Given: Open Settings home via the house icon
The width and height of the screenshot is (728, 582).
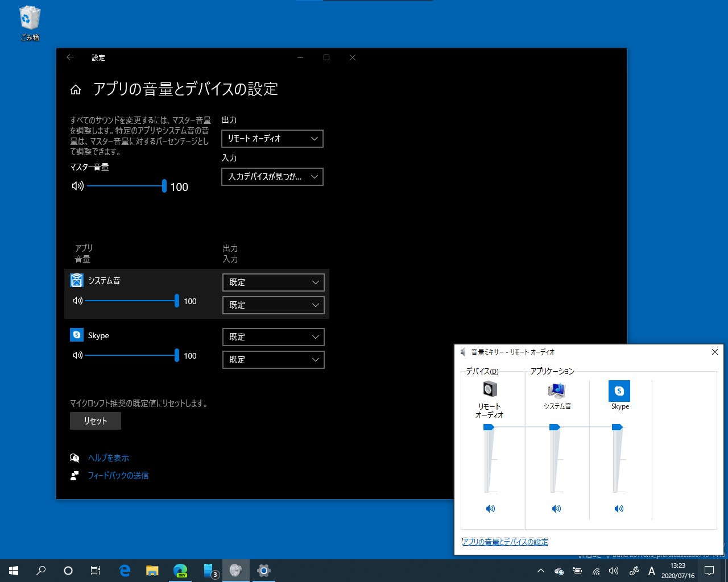Looking at the screenshot, I should pyautogui.click(x=76, y=90).
